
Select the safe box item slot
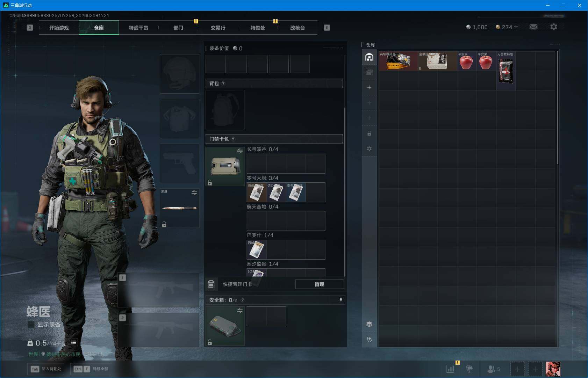225,326
